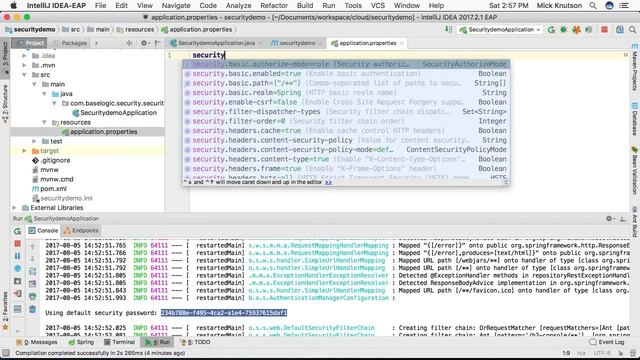Open the Refactor menu

click(x=274, y=6)
